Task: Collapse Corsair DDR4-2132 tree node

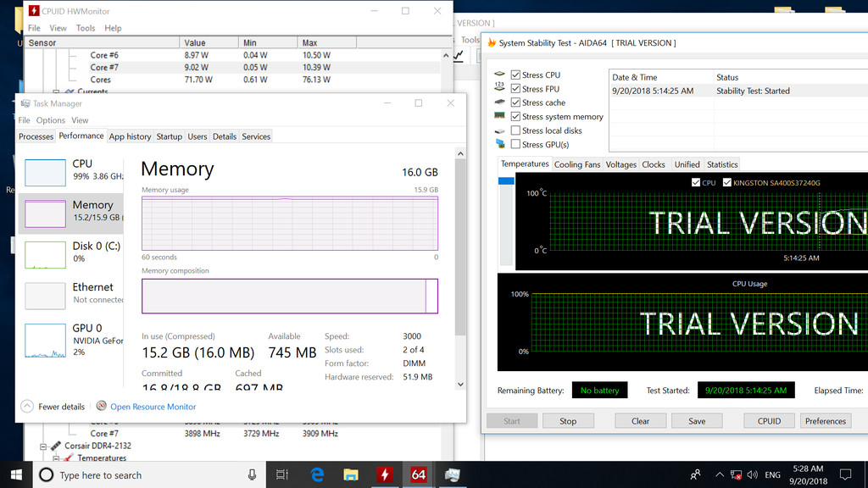Action: [x=43, y=446]
